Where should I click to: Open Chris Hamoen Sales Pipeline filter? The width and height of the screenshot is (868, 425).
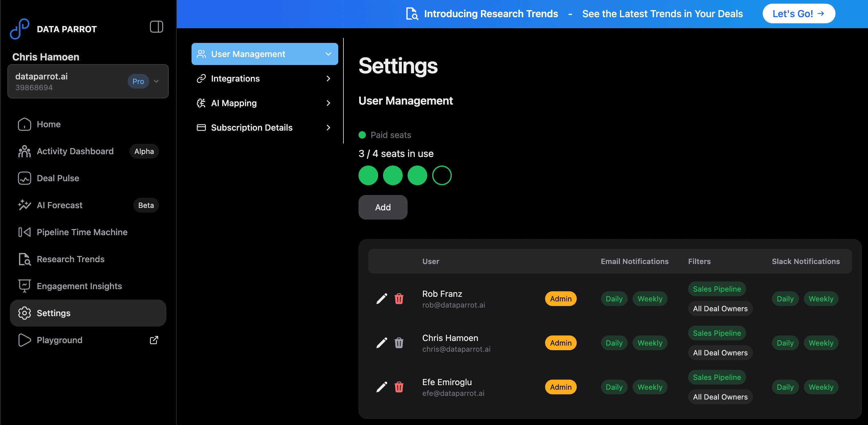click(x=717, y=333)
